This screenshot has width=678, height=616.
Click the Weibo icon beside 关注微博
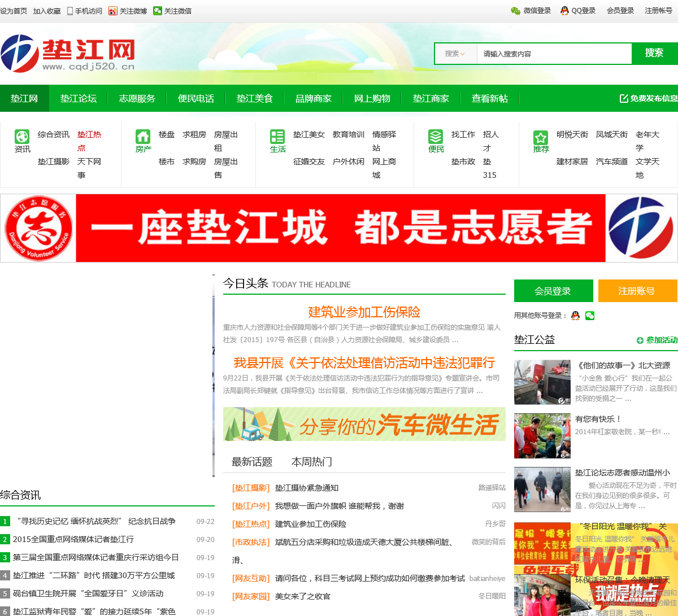point(113,11)
